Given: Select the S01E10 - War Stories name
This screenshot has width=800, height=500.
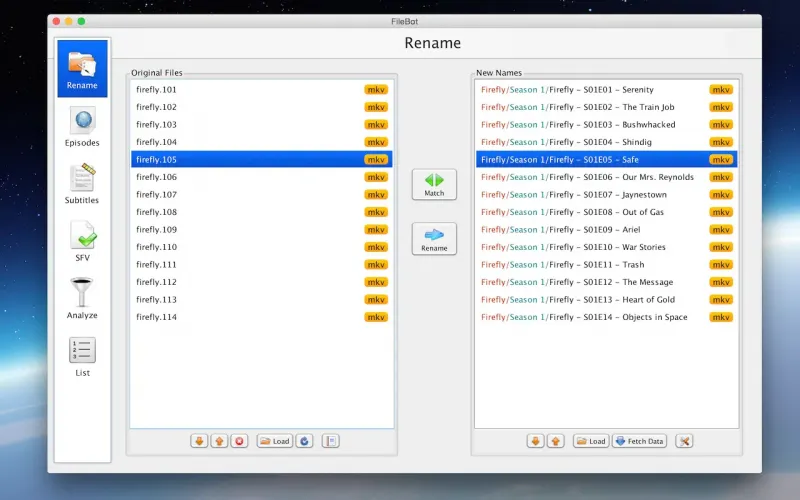Looking at the screenshot, I should click(x=607, y=247).
